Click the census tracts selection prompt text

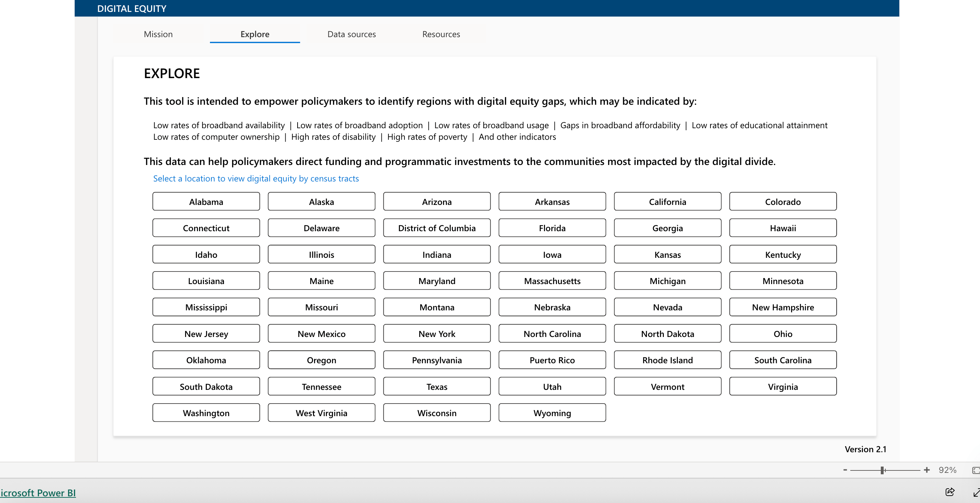(256, 178)
